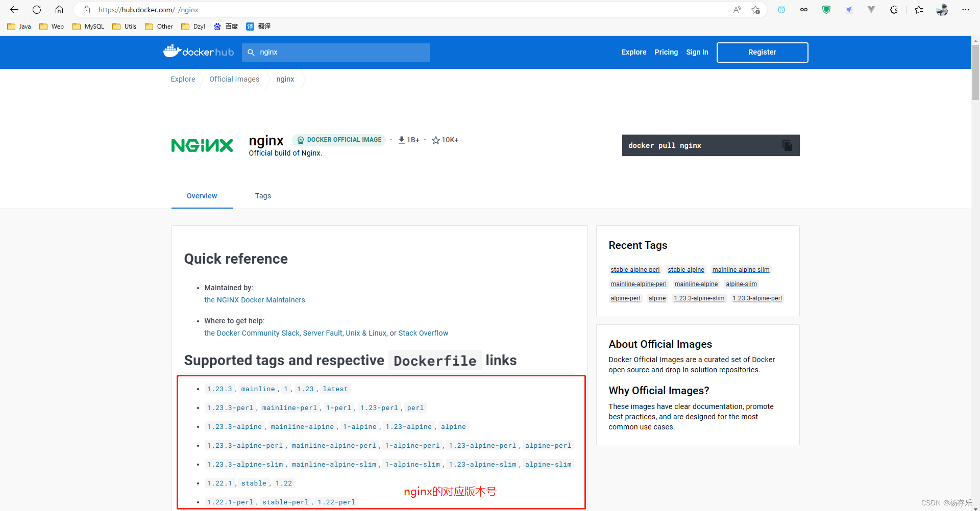Click the lock icon in address bar
The image size is (980, 511).
point(87,10)
